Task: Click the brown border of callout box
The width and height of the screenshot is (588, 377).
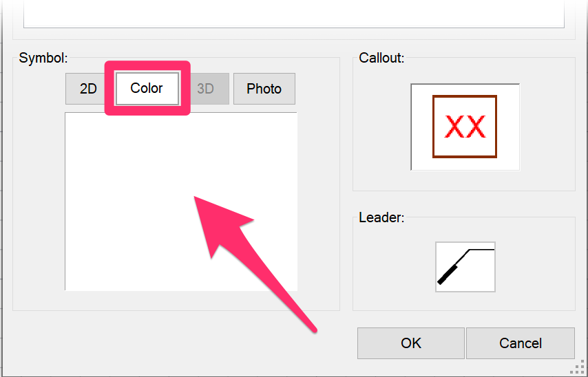Action: coord(465,96)
